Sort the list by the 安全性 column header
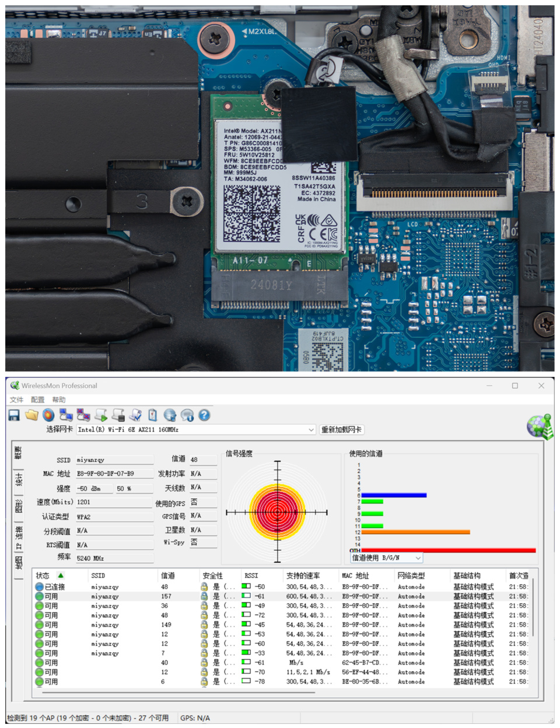The image size is (560, 728). 220,575
